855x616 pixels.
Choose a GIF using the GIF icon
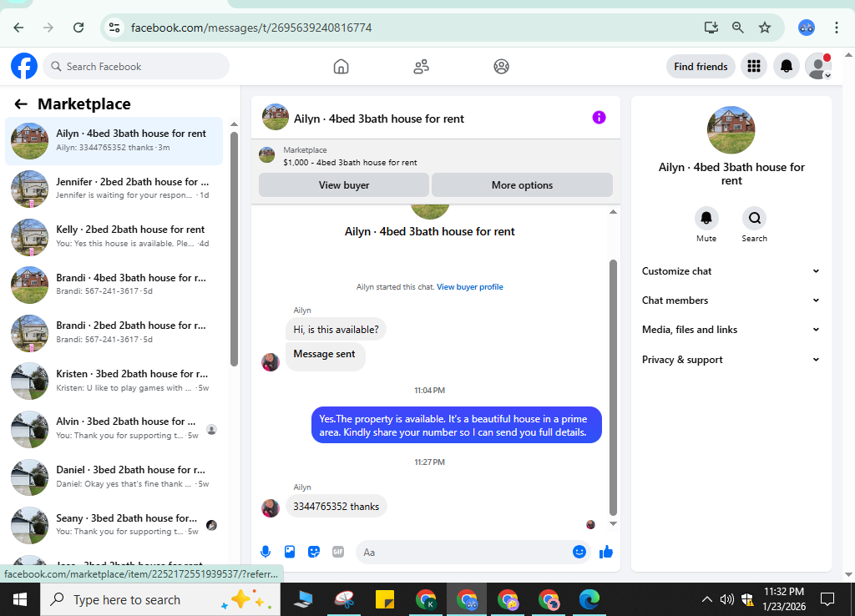coord(338,552)
